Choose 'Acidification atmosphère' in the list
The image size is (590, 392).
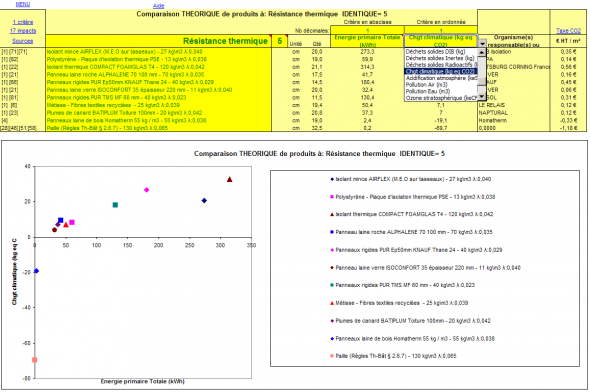tap(441, 78)
